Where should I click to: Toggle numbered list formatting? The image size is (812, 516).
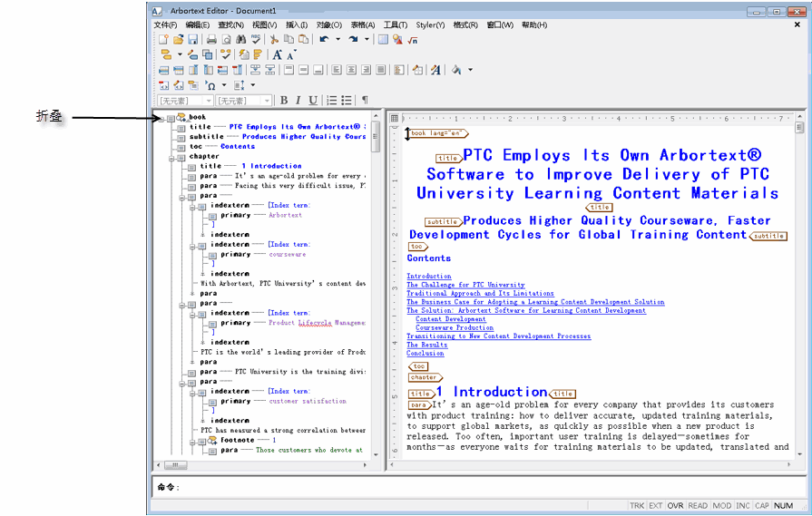coord(332,101)
